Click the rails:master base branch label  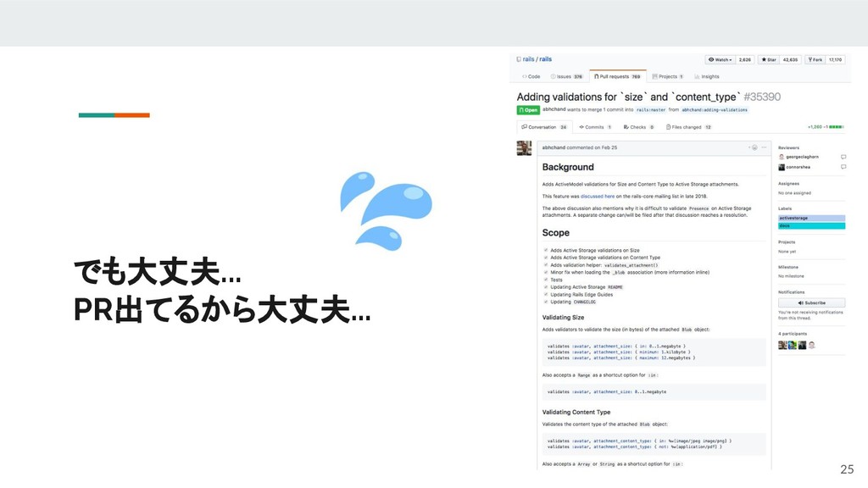(x=650, y=110)
